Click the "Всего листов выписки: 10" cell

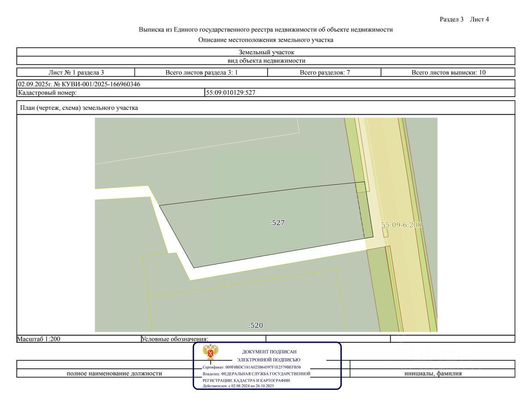[448, 73]
